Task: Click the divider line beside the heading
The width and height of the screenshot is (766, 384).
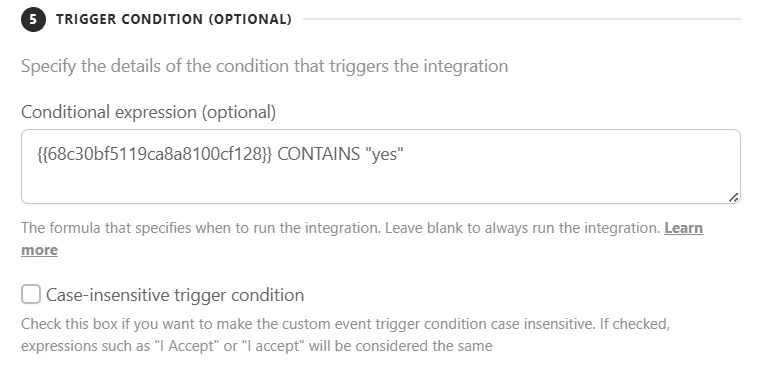Action: [x=522, y=19]
